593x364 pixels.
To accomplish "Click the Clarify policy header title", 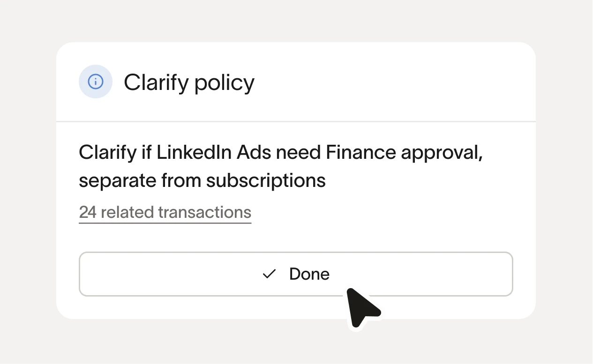I will coord(189,82).
